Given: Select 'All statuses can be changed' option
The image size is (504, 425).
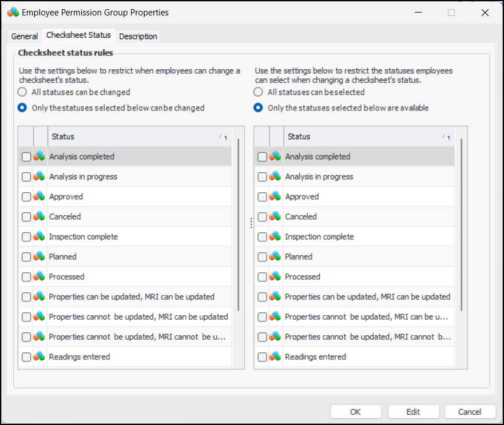Looking at the screenshot, I should point(22,92).
